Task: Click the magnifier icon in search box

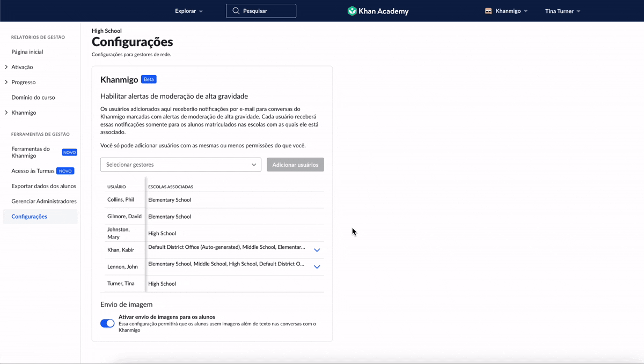Action: coord(236,11)
